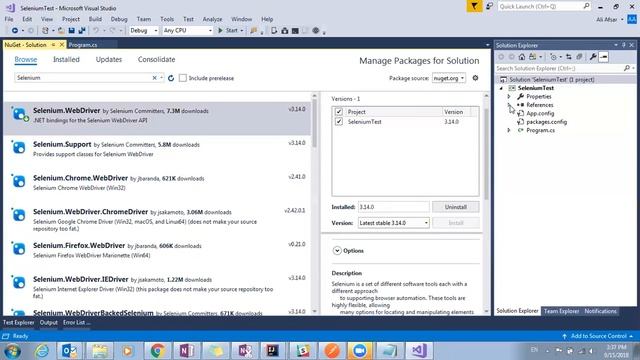Open the Project menu

71,19
